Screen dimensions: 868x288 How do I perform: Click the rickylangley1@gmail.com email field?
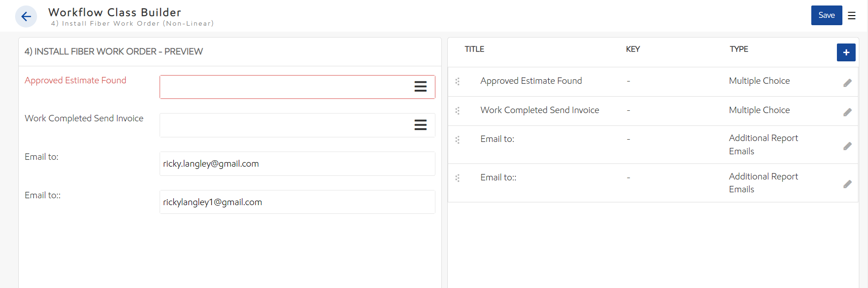297,202
